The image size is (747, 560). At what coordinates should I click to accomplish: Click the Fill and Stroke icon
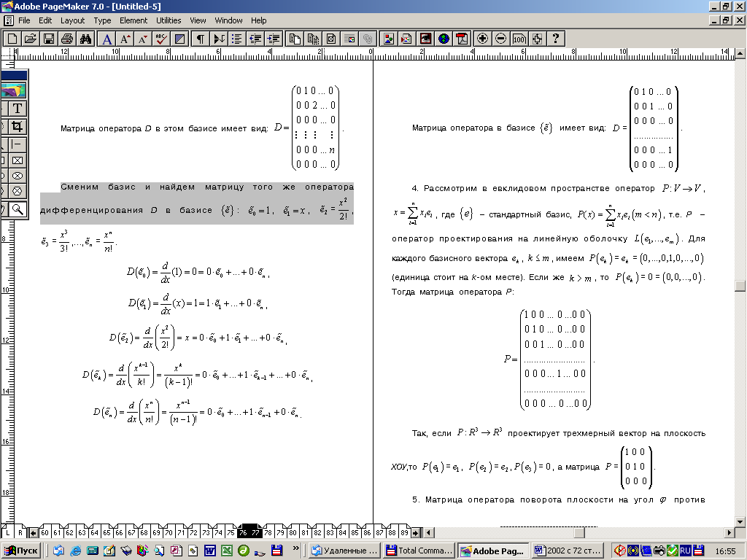[179, 39]
